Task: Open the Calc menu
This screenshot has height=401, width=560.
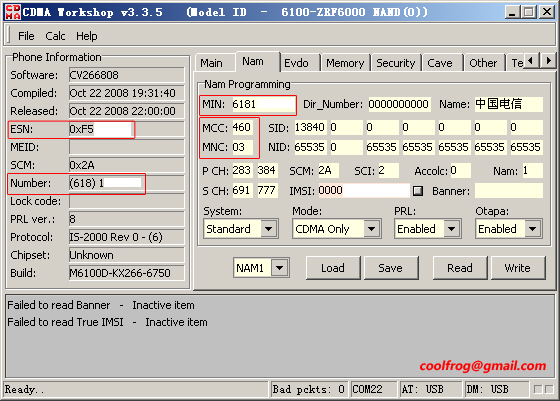Action: [x=55, y=36]
